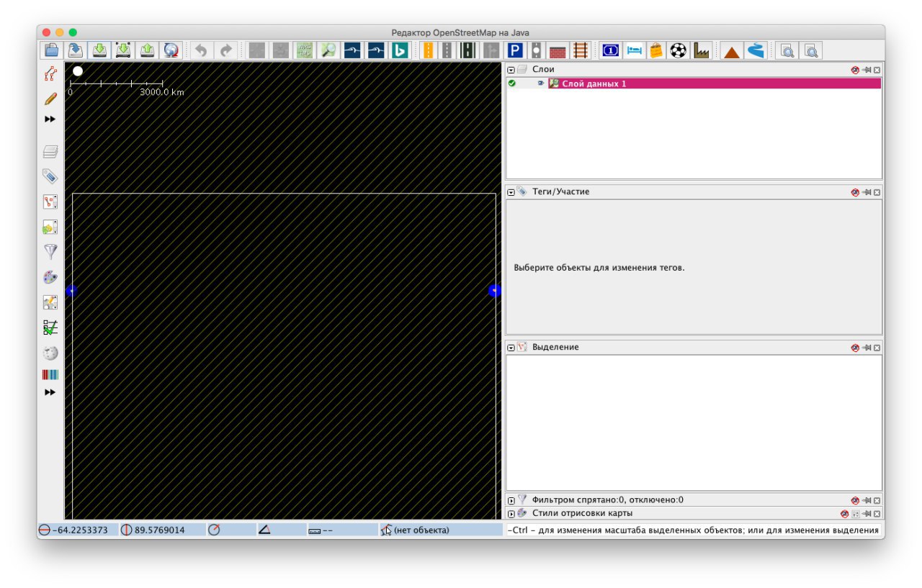
Task: Click the longitude 89.5769014 field
Action: [161, 530]
